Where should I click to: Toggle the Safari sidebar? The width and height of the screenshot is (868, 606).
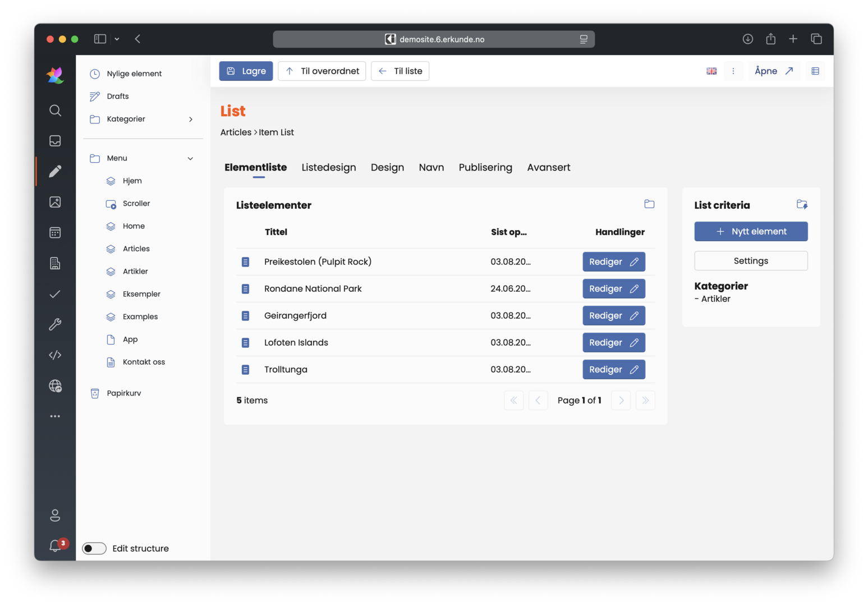[x=100, y=39]
